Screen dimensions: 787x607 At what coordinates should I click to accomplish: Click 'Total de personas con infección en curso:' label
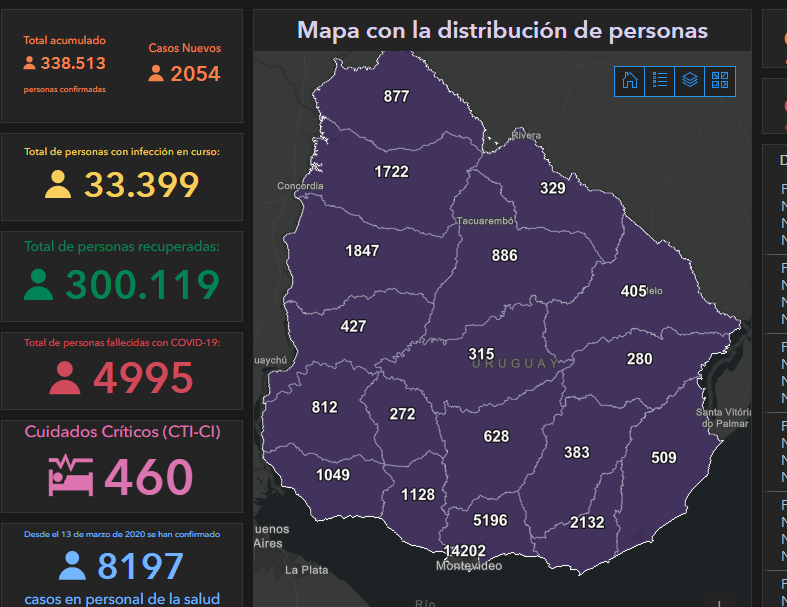[x=122, y=152]
